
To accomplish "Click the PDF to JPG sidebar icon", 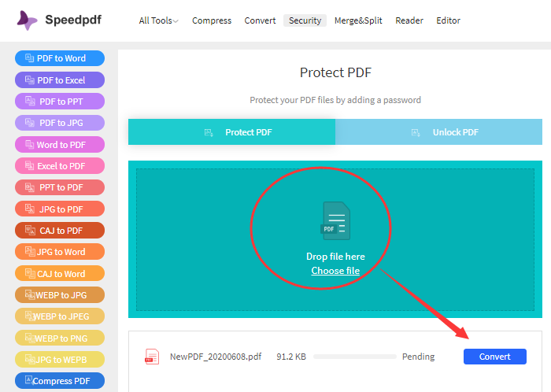I will point(30,123).
